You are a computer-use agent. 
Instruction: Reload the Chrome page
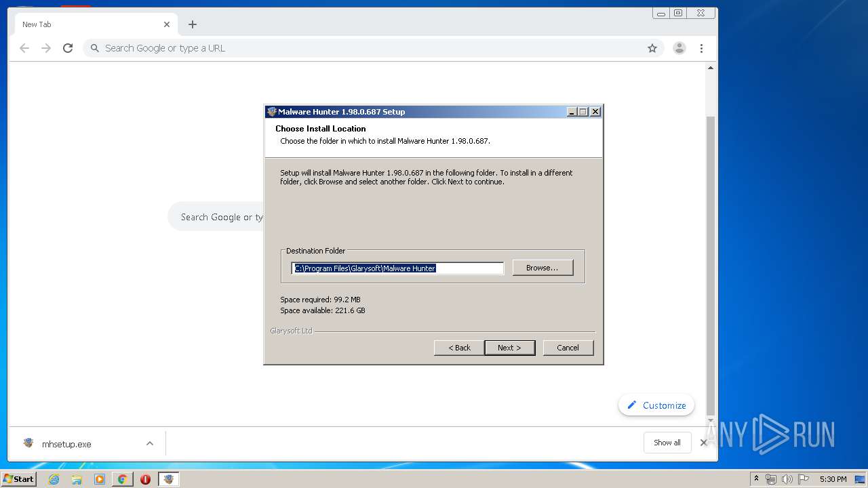coord(68,48)
